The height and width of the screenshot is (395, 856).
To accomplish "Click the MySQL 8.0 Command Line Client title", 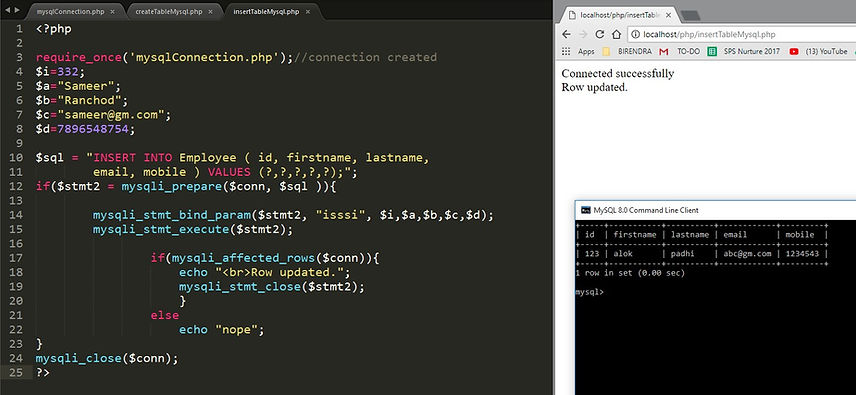I will click(646, 210).
